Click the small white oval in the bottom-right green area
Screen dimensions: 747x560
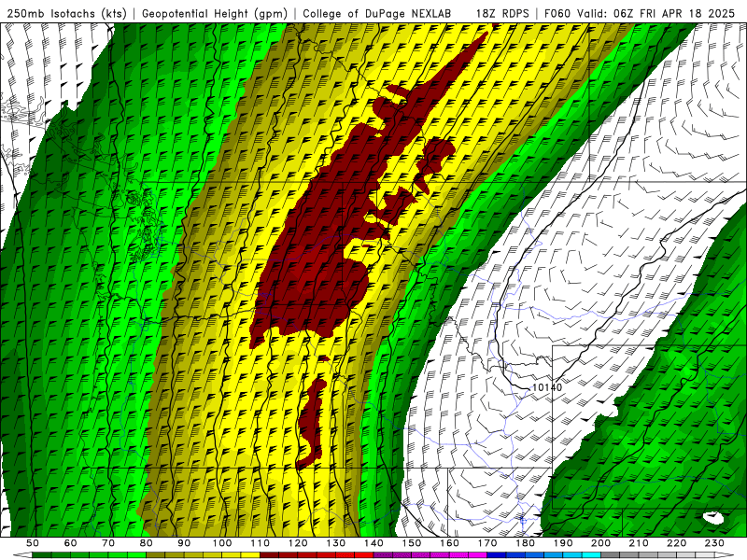[713, 518]
